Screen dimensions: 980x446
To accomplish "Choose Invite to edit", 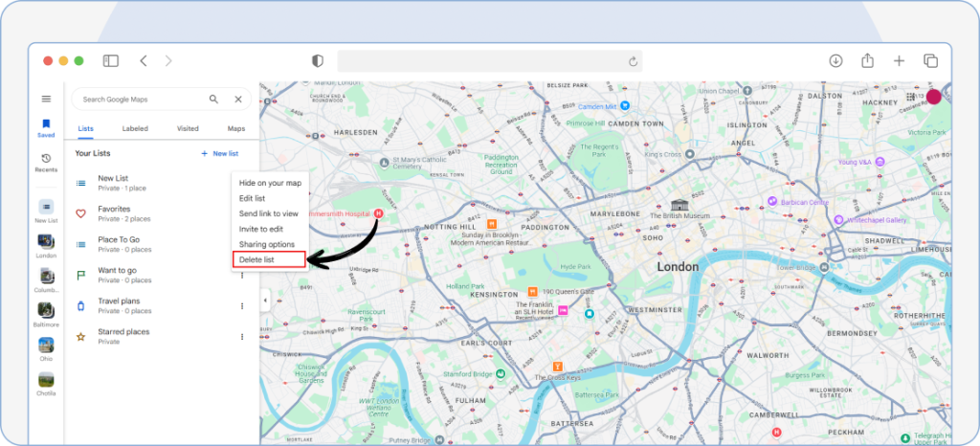I will [x=270, y=230].
